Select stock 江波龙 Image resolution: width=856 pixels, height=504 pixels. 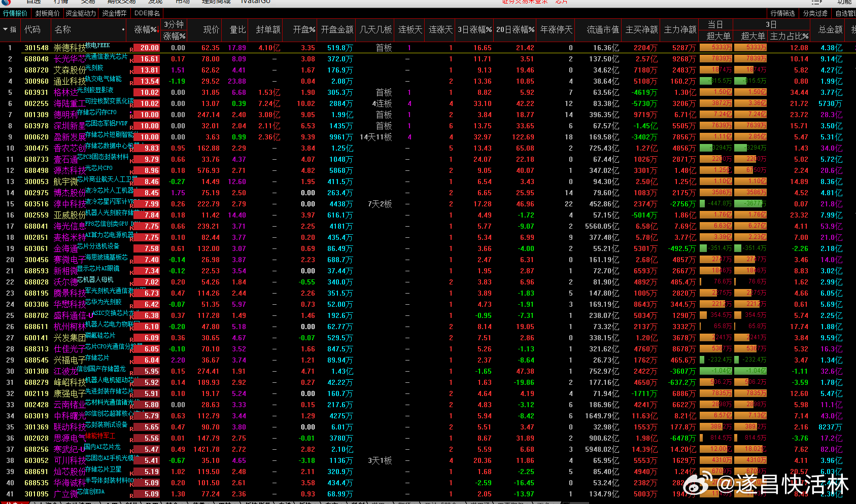coord(65,371)
